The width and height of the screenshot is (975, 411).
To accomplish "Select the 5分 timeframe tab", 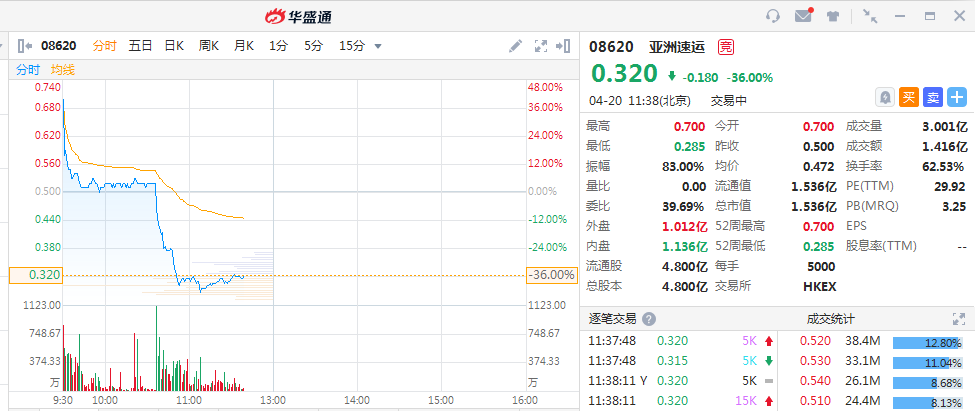I will [313, 45].
